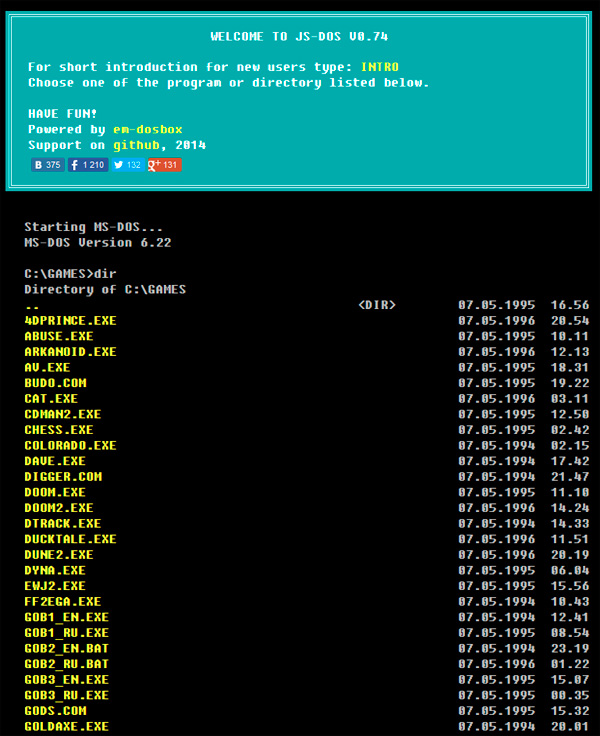Launch COLORADO.EXE
The width and height of the screenshot is (600, 736).
click(70, 446)
